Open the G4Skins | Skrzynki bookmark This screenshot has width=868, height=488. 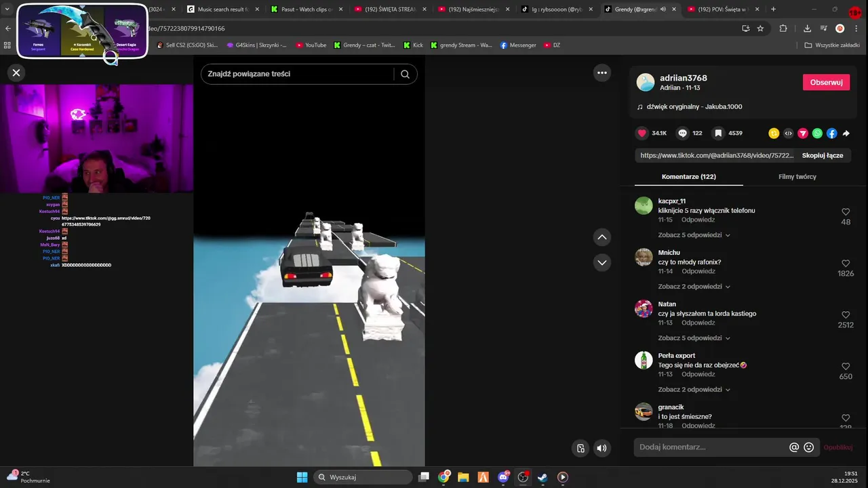256,45
